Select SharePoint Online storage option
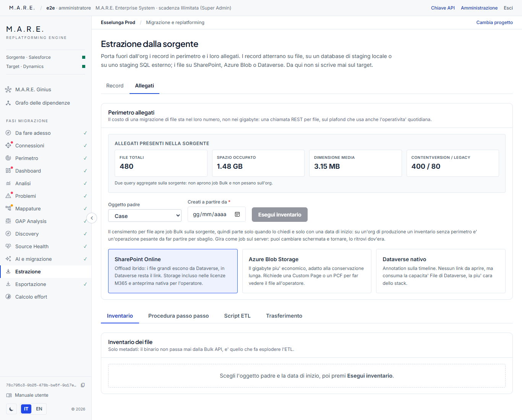This screenshot has width=522, height=420. point(173,271)
